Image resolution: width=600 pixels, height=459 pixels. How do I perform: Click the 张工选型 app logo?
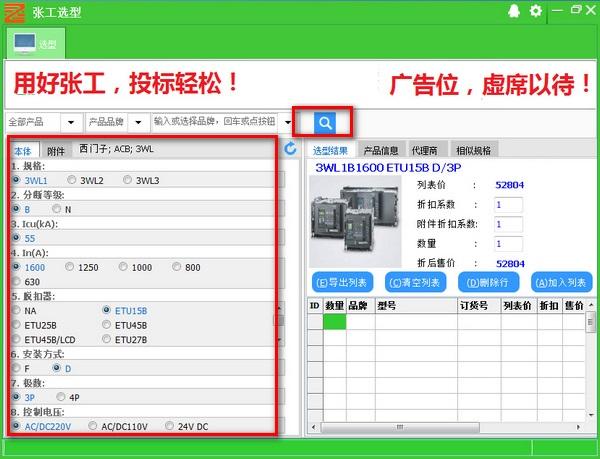[15, 13]
